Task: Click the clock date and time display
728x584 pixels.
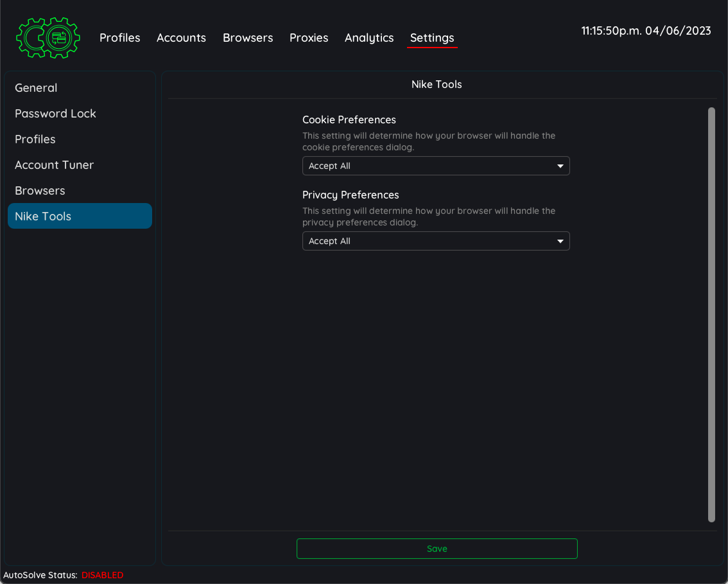Action: (x=646, y=31)
